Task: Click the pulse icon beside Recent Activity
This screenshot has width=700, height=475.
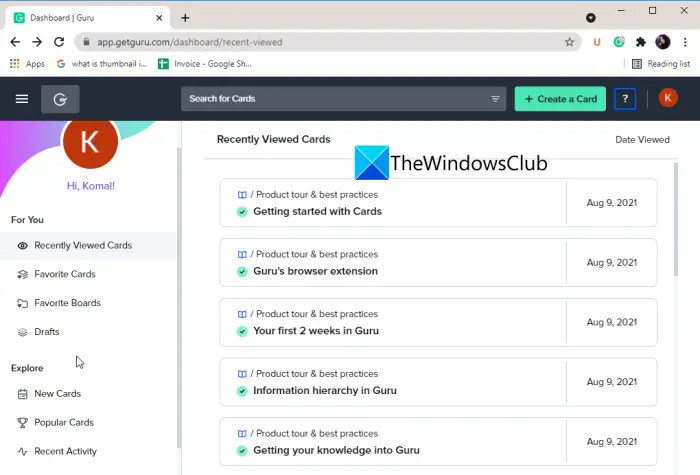Action: coord(22,451)
